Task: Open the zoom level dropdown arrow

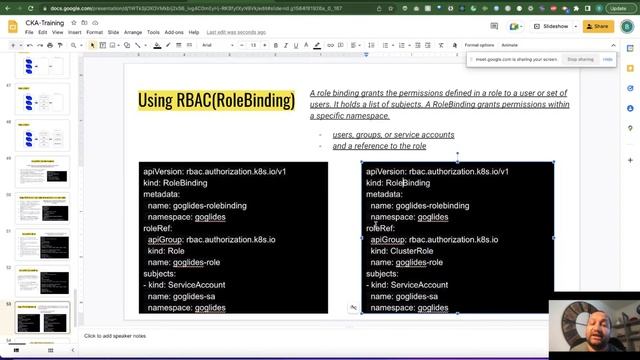Action: click(81, 45)
